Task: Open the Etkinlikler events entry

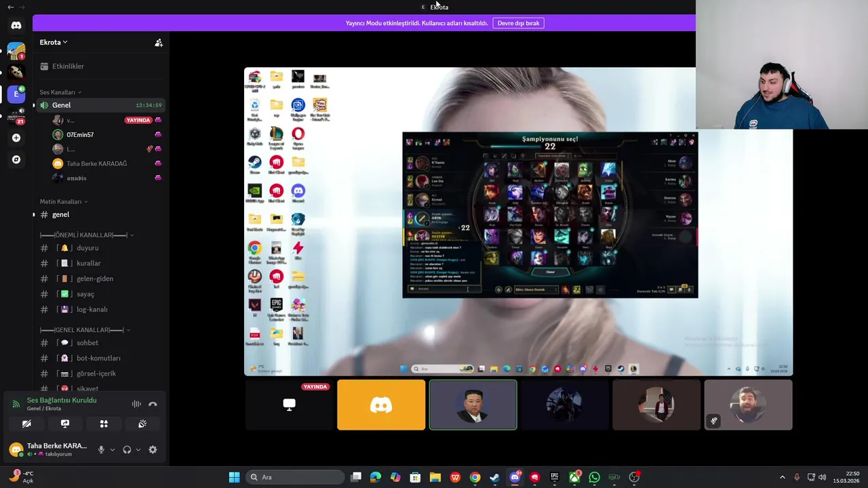Action: coord(101,66)
